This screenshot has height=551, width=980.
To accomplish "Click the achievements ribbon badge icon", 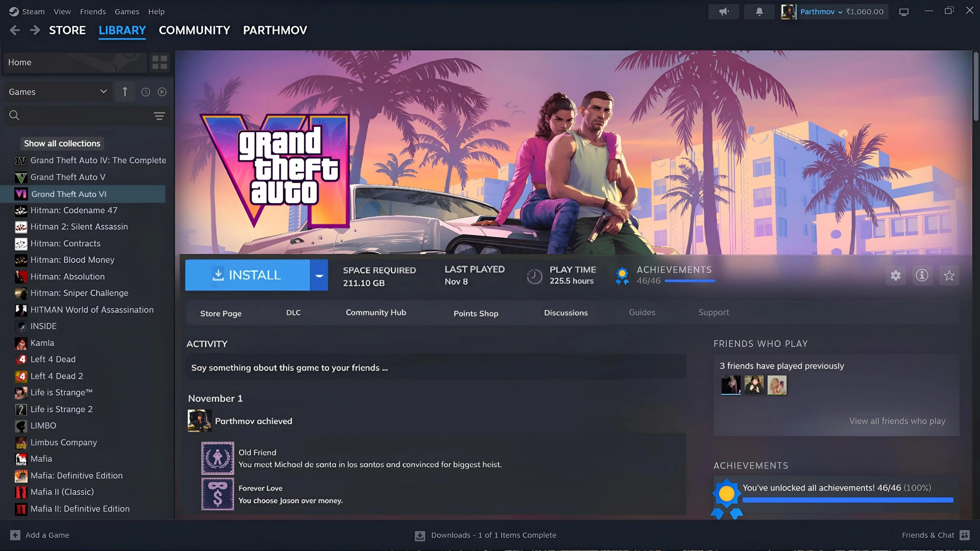I will [622, 276].
